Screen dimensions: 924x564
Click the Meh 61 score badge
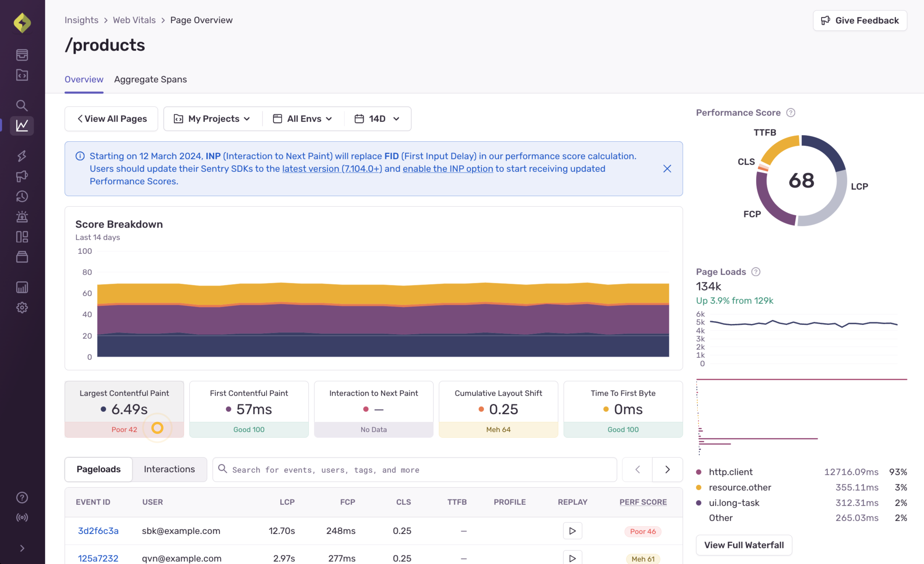[643, 559]
